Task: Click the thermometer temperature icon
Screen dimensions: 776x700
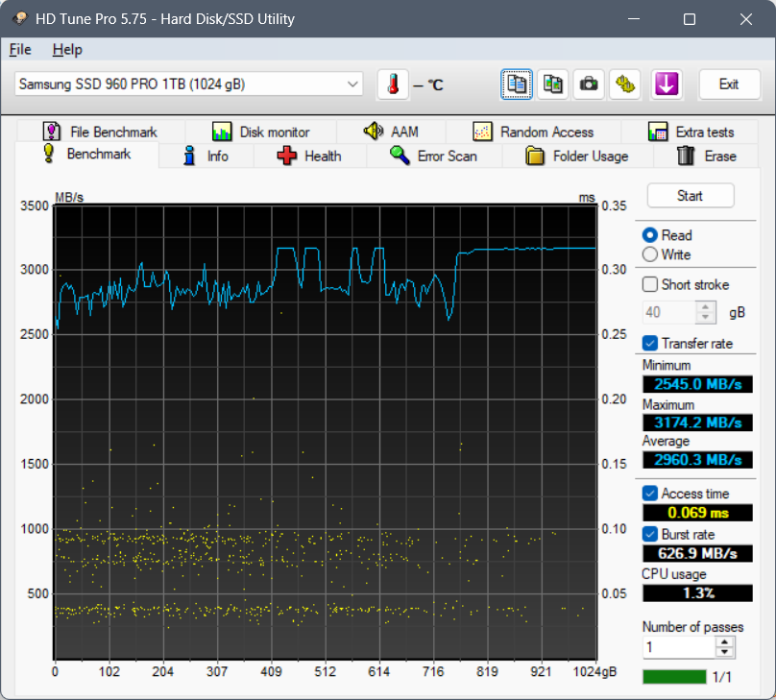Action: tap(393, 84)
